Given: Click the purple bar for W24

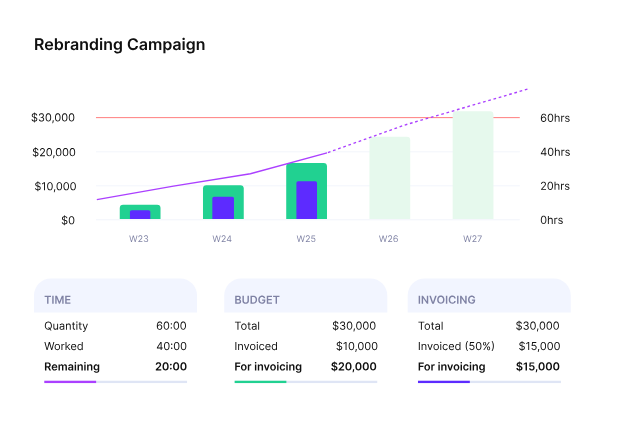Looking at the screenshot, I should tap(223, 208).
